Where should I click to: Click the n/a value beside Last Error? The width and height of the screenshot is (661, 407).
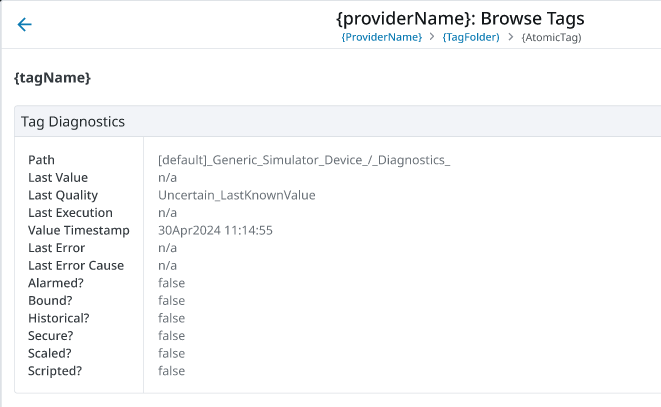[167, 248]
